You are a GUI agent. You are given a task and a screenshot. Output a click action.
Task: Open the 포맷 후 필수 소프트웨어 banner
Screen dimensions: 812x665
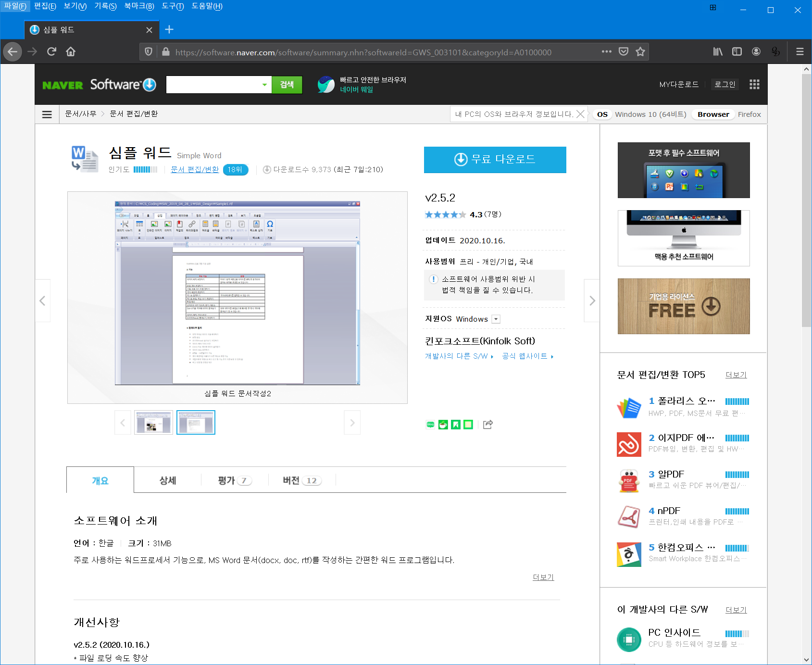tap(684, 170)
